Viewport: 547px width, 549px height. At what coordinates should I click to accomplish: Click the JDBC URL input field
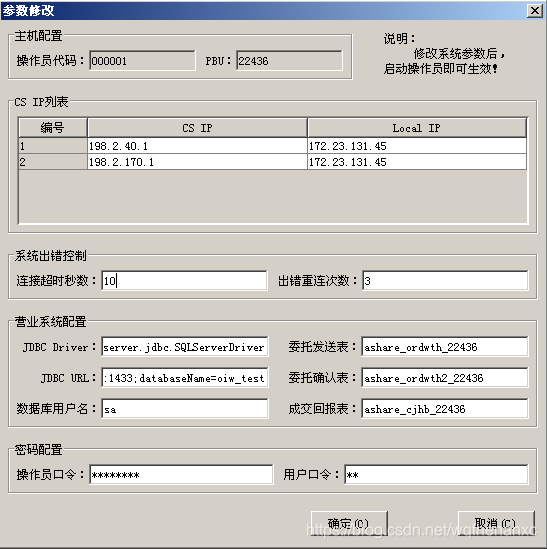point(185,378)
